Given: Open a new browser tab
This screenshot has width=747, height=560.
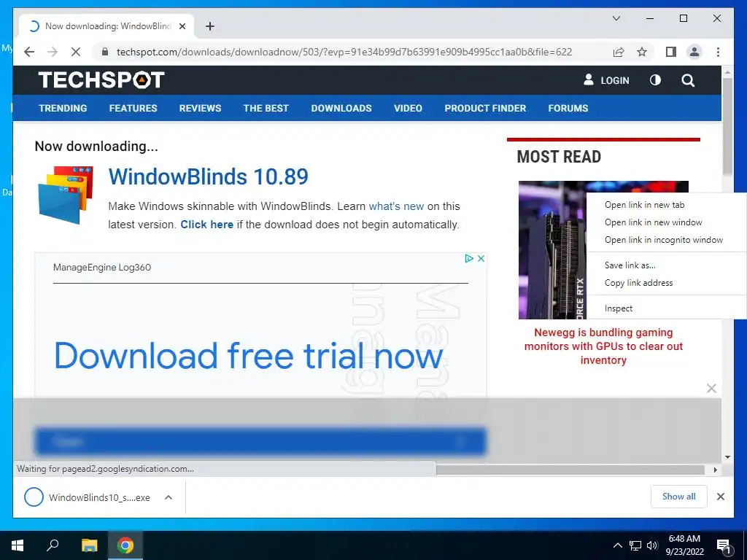Looking at the screenshot, I should [x=210, y=26].
